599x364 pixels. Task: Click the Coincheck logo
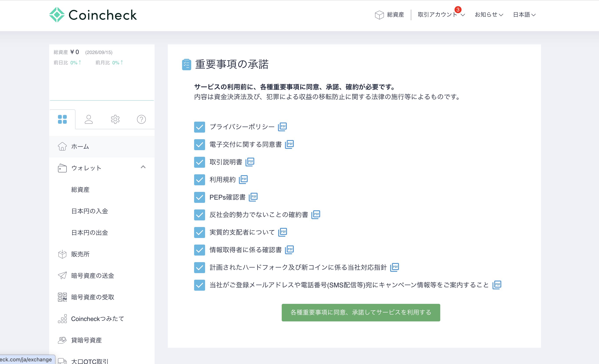93,15
